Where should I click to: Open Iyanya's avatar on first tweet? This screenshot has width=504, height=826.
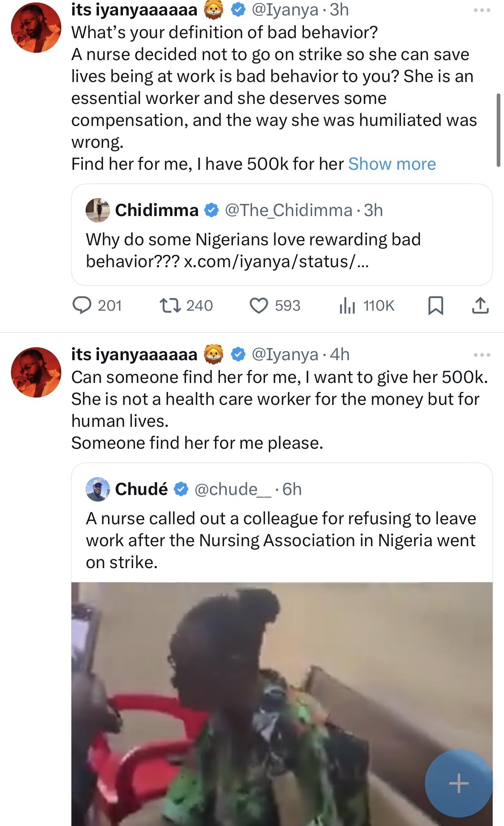pyautogui.click(x=36, y=28)
